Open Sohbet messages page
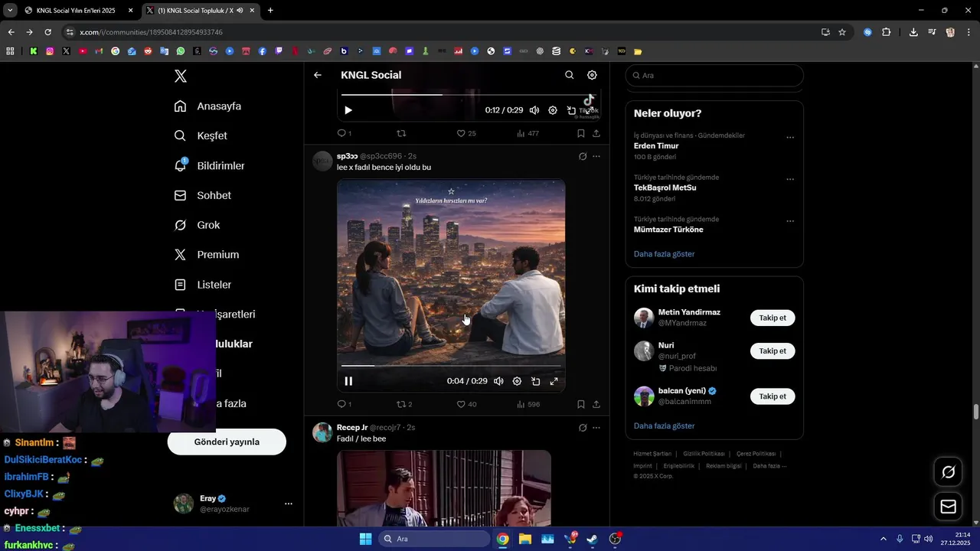The width and height of the screenshot is (980, 551). click(x=203, y=195)
